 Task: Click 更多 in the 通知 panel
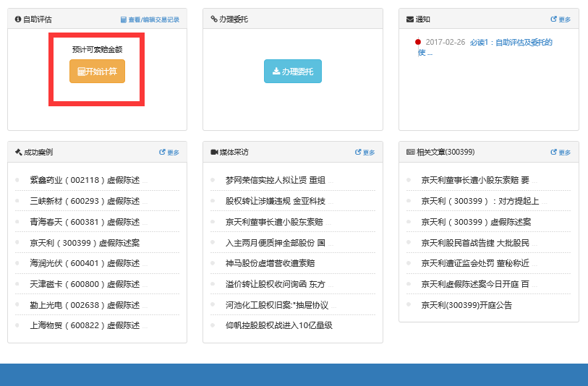[x=561, y=20]
